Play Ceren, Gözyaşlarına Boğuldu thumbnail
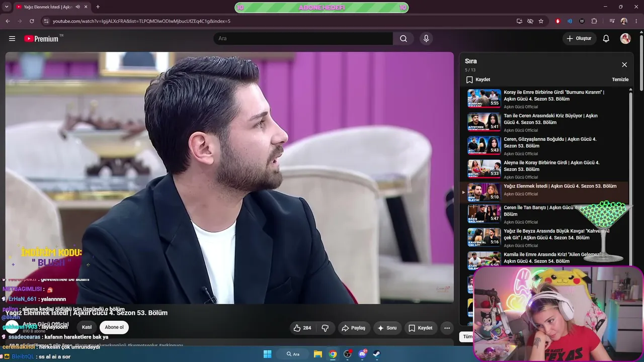644x362 pixels. tap(484, 145)
